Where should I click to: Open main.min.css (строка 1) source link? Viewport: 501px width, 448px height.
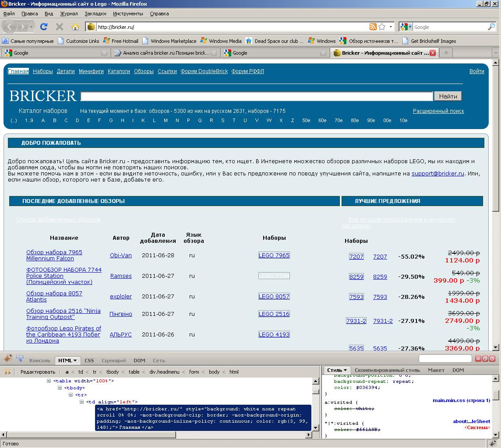pos(462,400)
